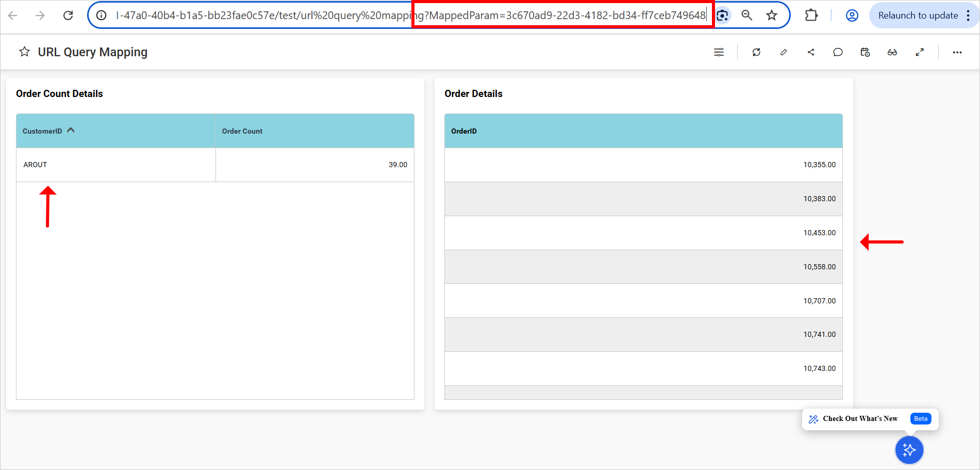Share the URL Query Mapping dashboard

[x=811, y=52]
